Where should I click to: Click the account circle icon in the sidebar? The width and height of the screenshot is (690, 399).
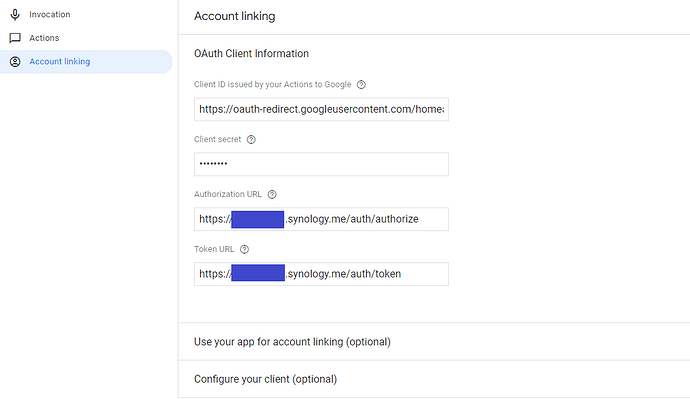15,62
